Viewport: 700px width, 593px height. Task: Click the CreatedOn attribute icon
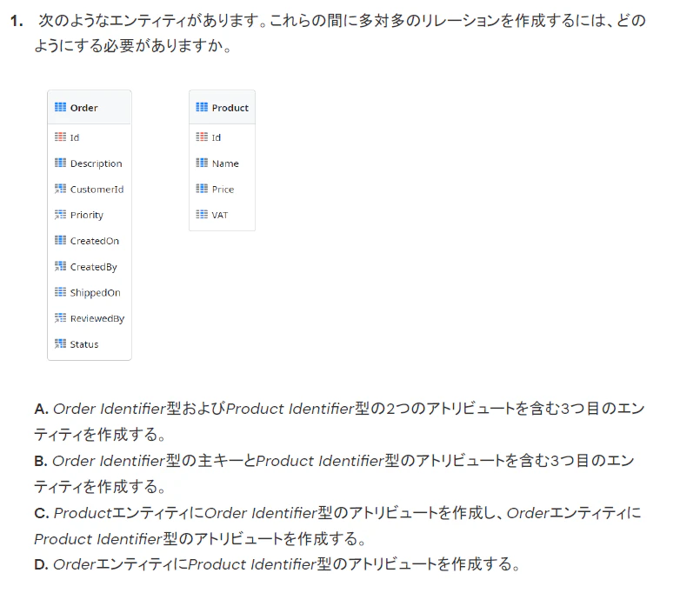click(x=60, y=241)
